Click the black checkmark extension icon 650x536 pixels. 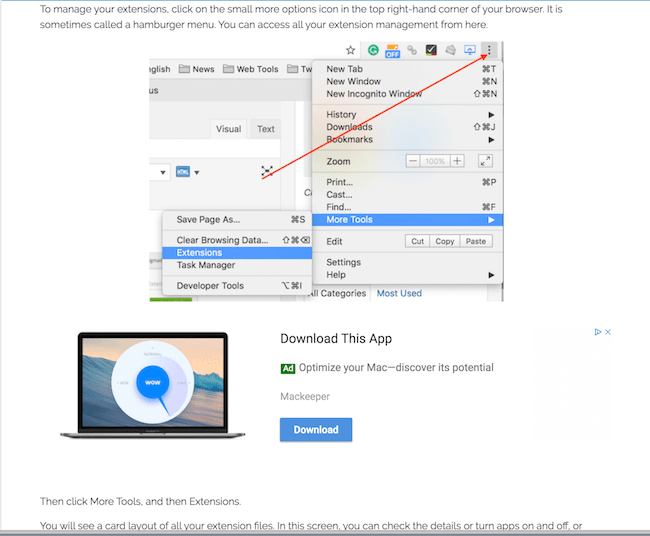click(x=430, y=50)
